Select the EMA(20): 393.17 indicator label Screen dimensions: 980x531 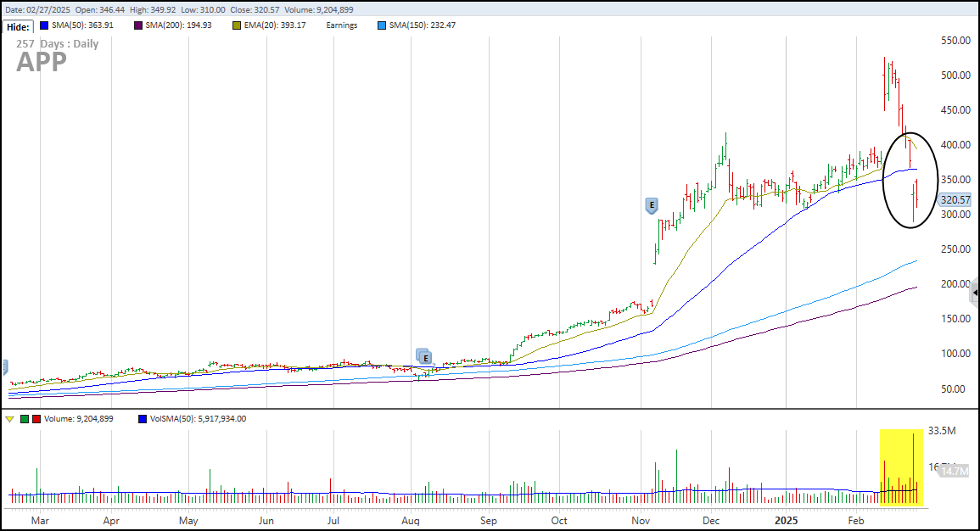point(275,25)
